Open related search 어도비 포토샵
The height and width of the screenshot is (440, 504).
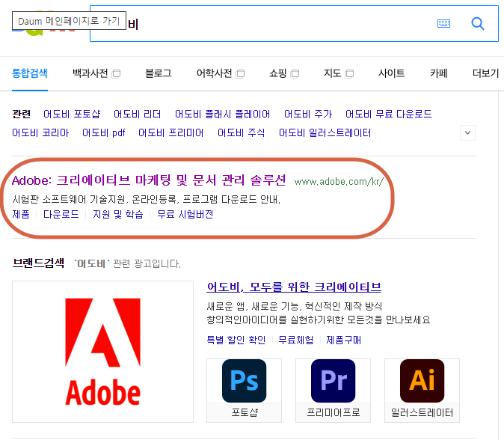[x=72, y=114]
